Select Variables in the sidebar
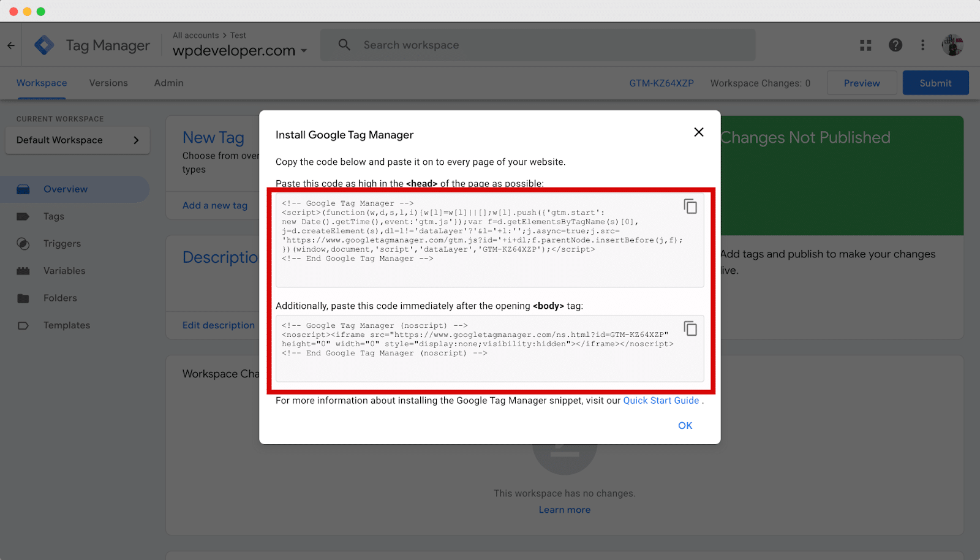The height and width of the screenshot is (560, 980). [x=64, y=271]
